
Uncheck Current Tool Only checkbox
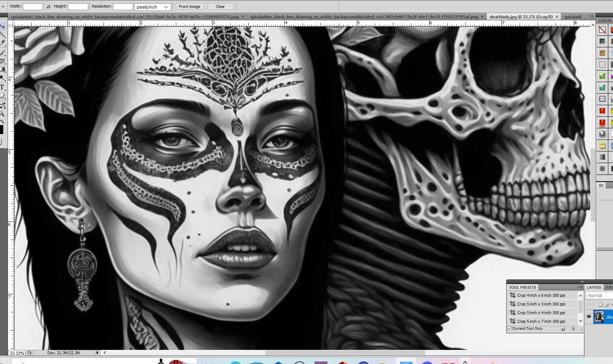[x=510, y=329]
